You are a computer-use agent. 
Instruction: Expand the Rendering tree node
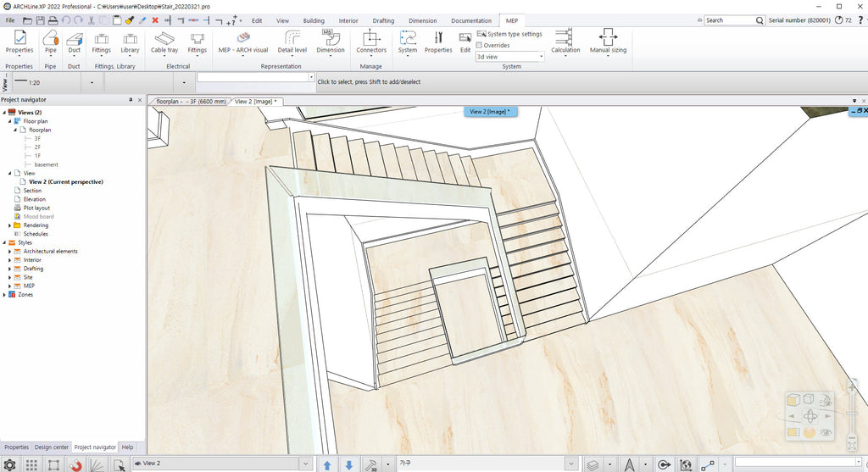[x=9, y=225]
